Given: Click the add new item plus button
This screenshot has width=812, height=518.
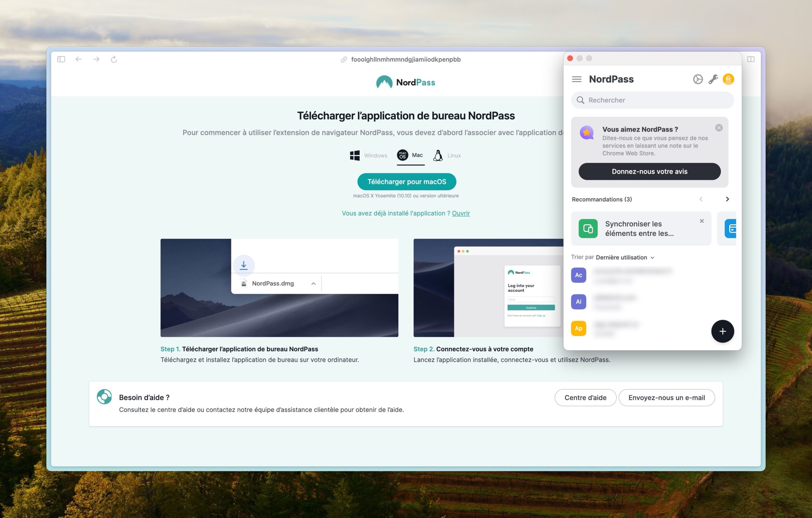Looking at the screenshot, I should tap(722, 331).
